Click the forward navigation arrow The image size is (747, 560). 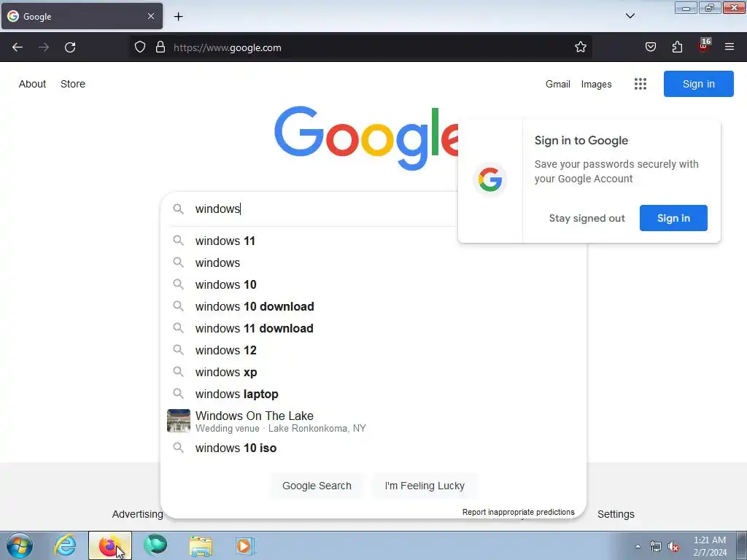tap(44, 47)
